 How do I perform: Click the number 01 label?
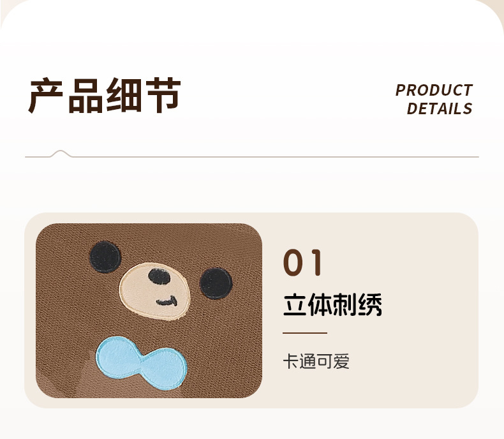(x=302, y=262)
